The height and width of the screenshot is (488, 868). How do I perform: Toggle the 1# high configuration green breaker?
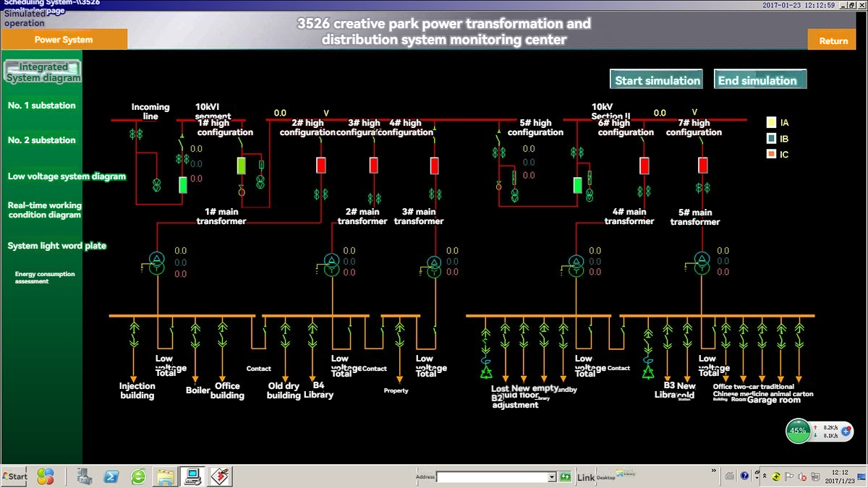[242, 165]
